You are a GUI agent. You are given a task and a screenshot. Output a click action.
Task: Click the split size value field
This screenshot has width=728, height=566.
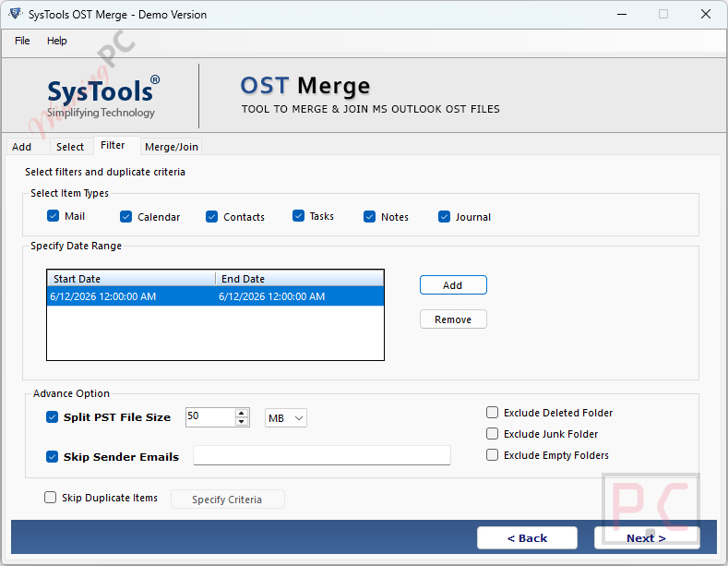pos(210,417)
